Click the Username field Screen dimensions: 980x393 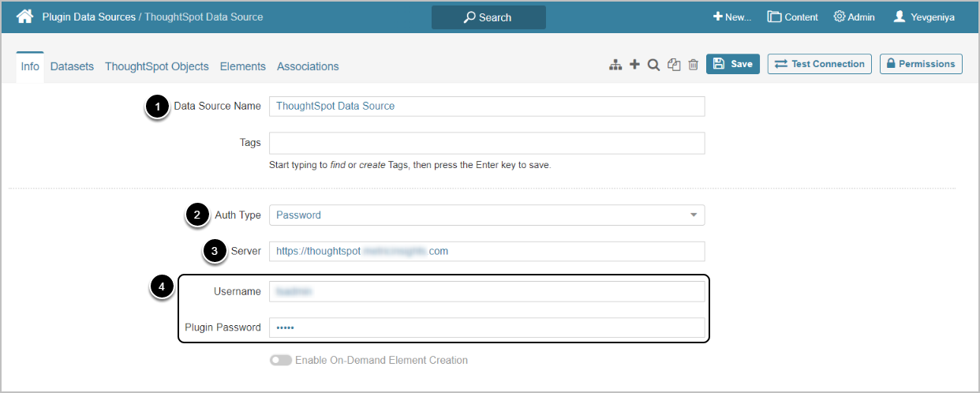click(x=487, y=291)
